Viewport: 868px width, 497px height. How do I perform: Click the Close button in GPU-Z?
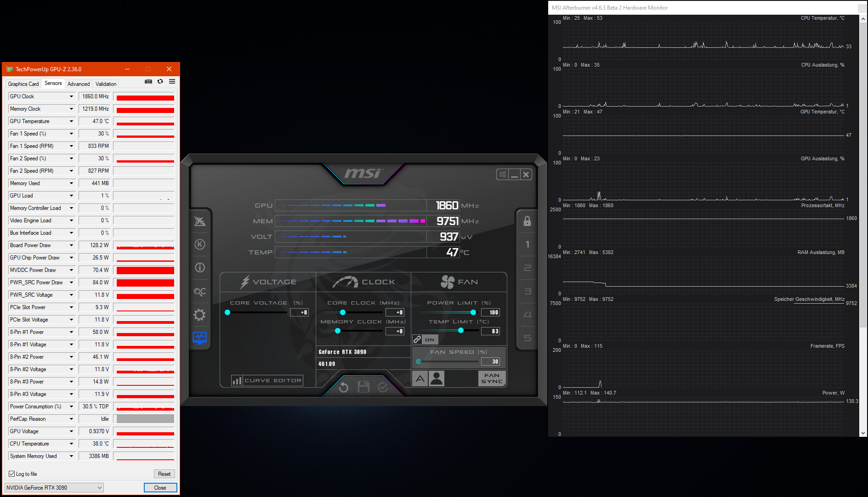click(160, 488)
